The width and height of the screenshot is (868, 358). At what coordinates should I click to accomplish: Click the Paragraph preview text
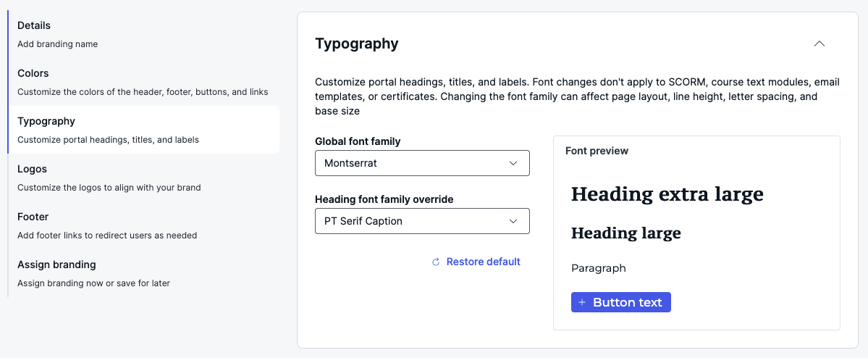point(599,269)
